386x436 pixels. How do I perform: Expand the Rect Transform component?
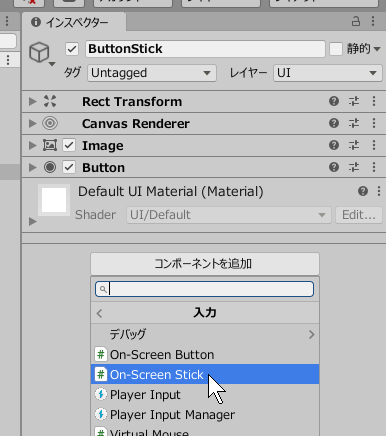[32, 101]
